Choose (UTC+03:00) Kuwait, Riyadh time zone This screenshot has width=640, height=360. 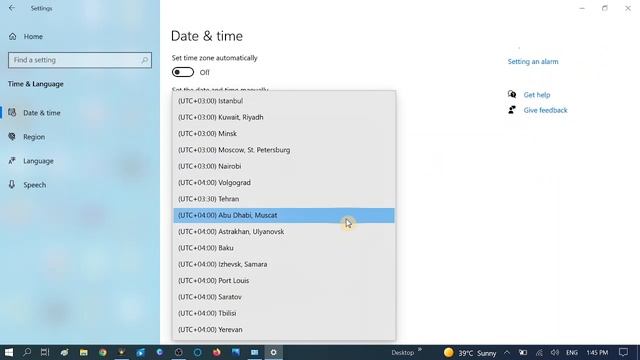pyautogui.click(x=284, y=117)
